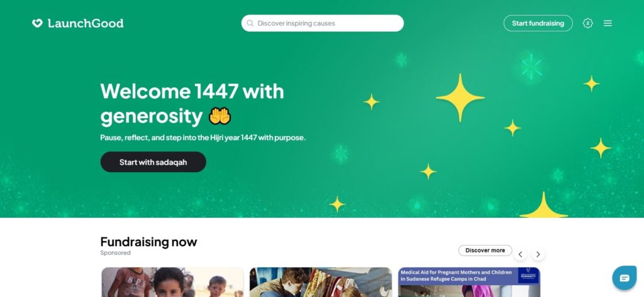Click the LaunchGood wordmark text
Image resolution: width=644 pixels, height=297 pixels.
86,23
